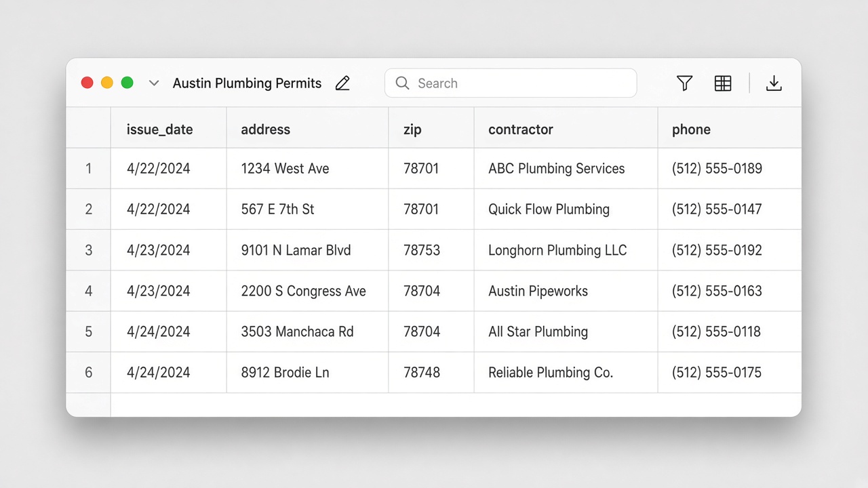Focus the Search input field
Screen dimensions: 868x488
tap(511, 83)
